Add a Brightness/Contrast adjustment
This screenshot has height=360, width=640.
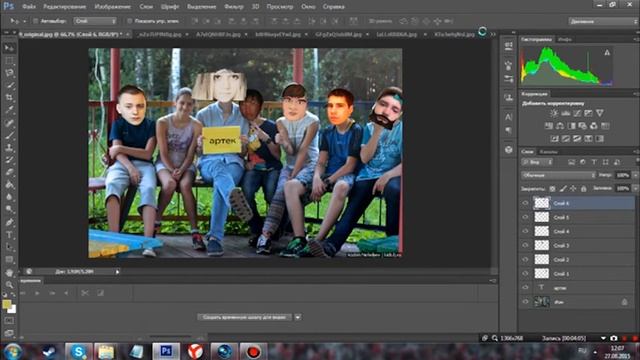554,113
